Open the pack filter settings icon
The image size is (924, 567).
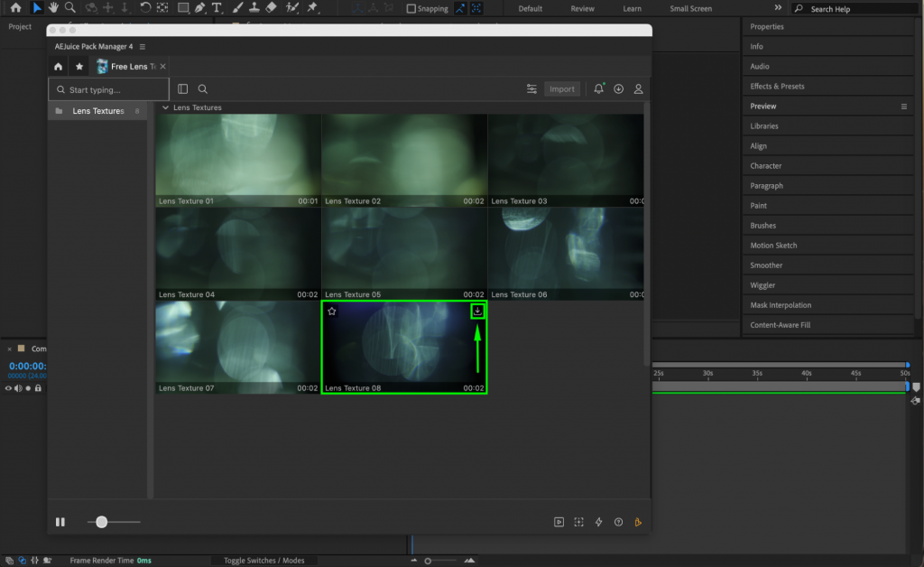(531, 88)
